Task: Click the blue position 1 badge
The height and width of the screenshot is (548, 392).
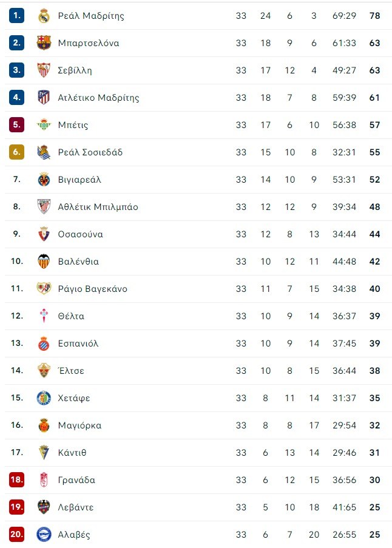Action: click(16, 16)
